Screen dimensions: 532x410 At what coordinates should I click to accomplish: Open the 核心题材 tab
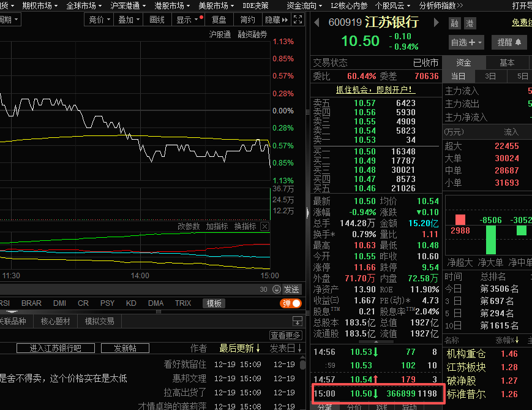pos(55,321)
